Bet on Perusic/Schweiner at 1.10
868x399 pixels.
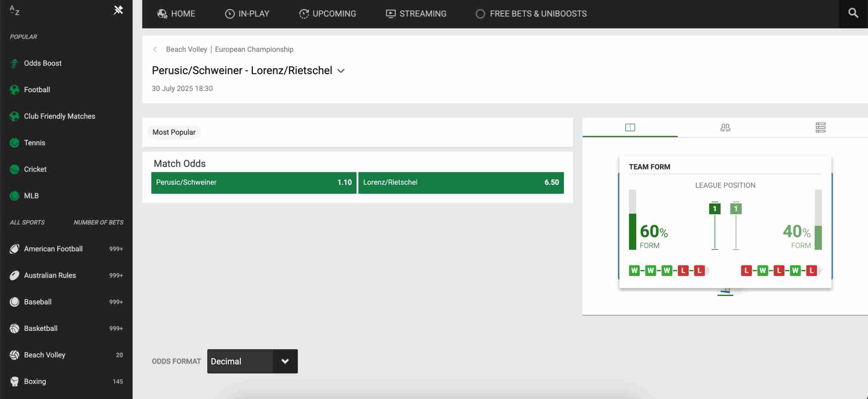point(254,183)
